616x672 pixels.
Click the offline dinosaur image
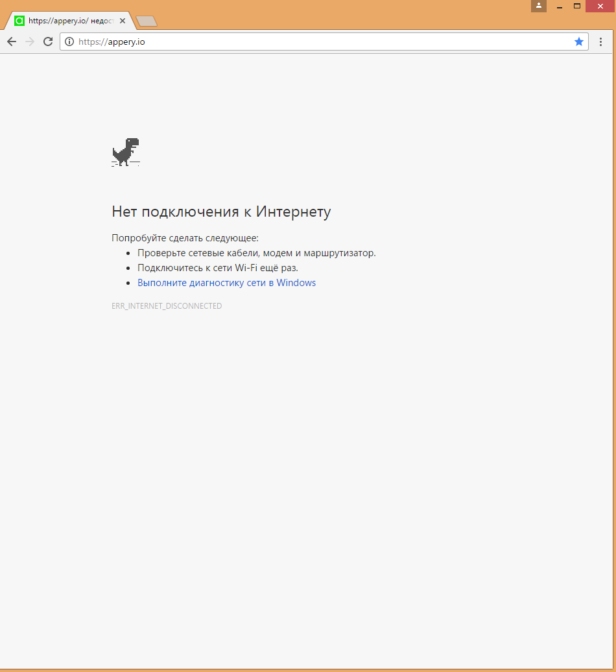(126, 152)
